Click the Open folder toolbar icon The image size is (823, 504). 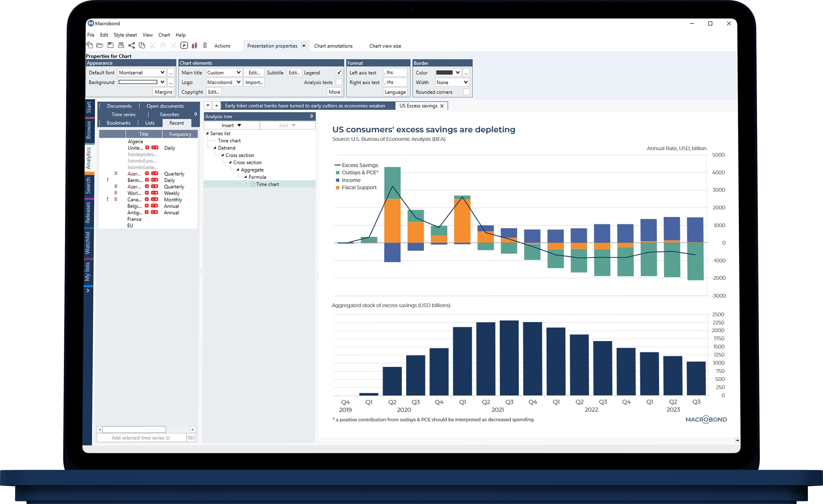(x=100, y=45)
